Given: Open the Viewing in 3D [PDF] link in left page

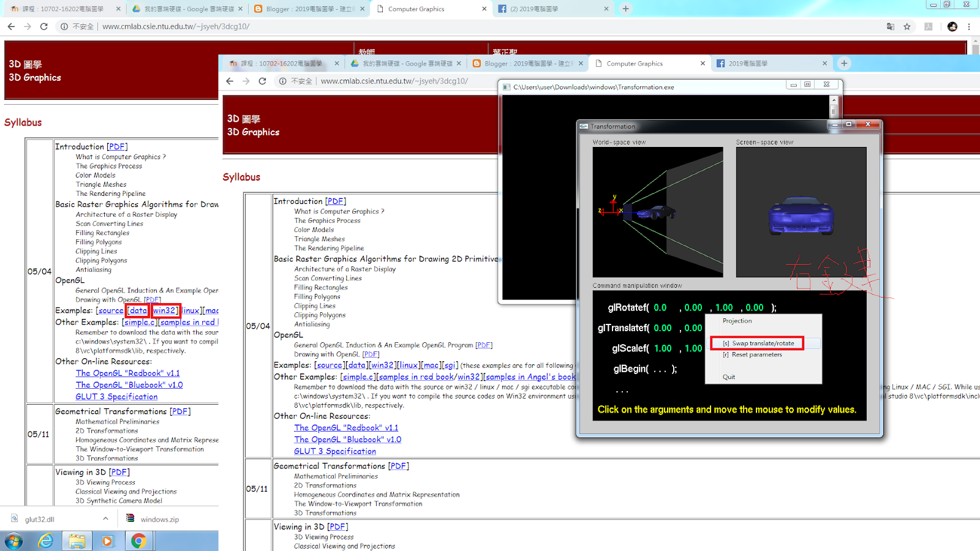Looking at the screenshot, I should pyautogui.click(x=119, y=472).
